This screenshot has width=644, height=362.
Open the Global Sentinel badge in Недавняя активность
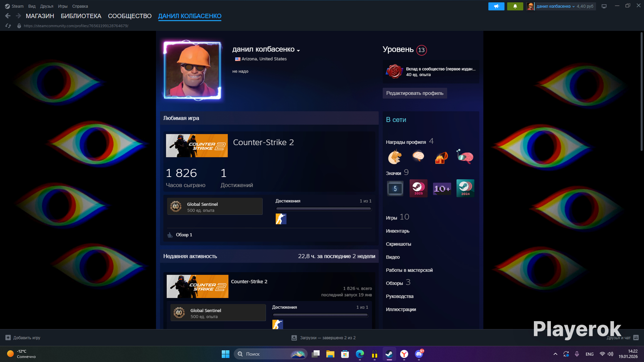tap(218, 312)
